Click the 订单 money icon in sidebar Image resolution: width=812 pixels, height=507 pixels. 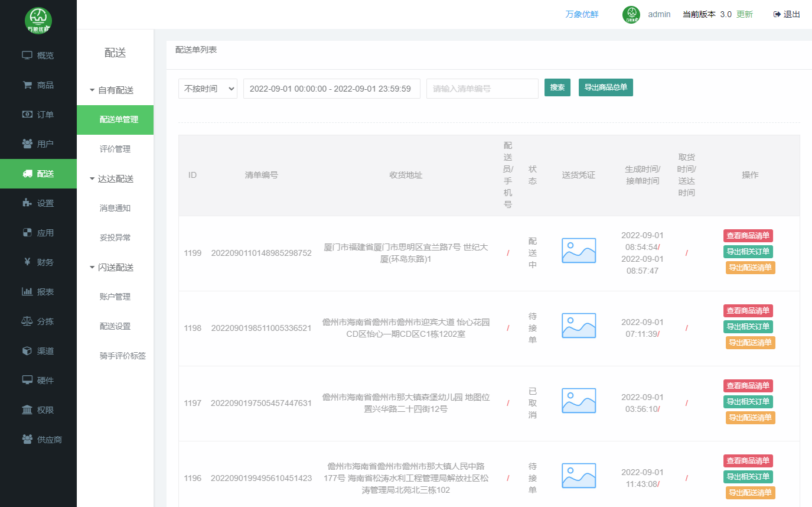click(27, 115)
